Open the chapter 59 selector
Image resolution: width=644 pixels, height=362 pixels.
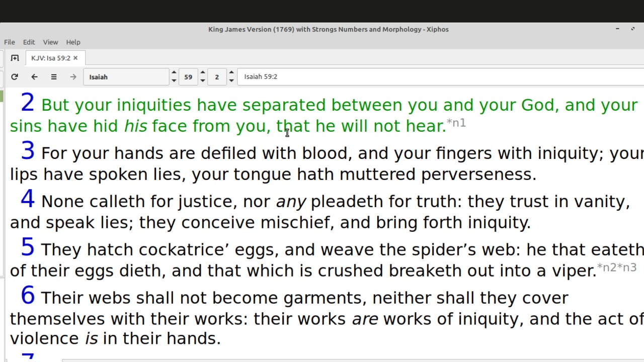point(188,77)
